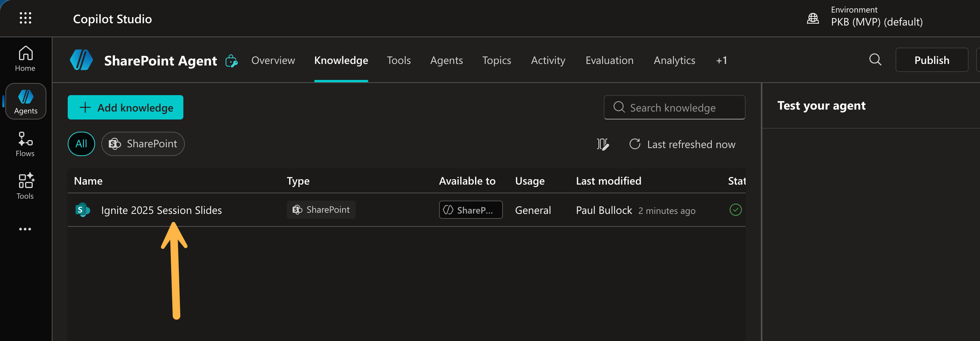Image resolution: width=980 pixels, height=341 pixels.
Task: Expand the +1 overflow tabs menu
Action: point(721,60)
